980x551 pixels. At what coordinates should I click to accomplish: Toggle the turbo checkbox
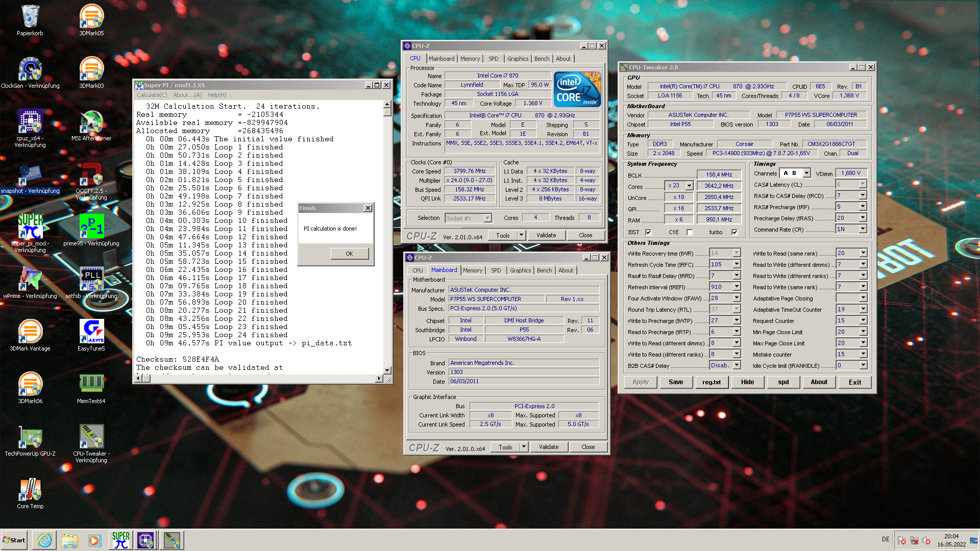734,232
